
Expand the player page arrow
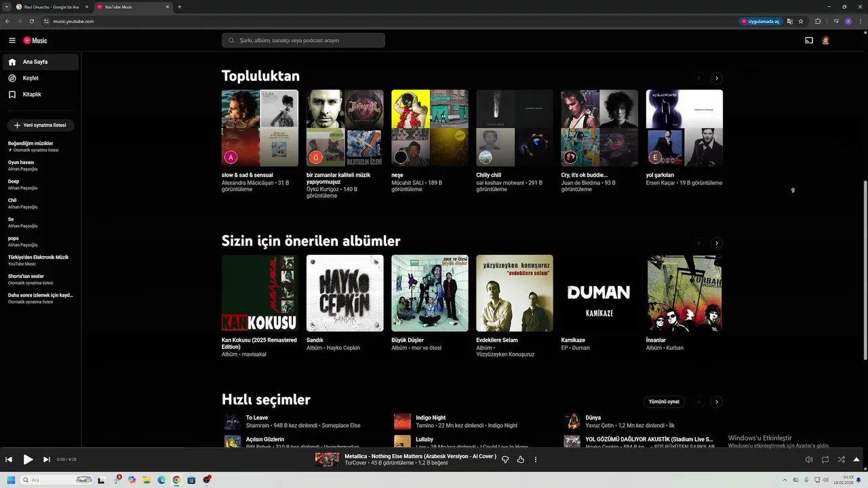point(856,460)
